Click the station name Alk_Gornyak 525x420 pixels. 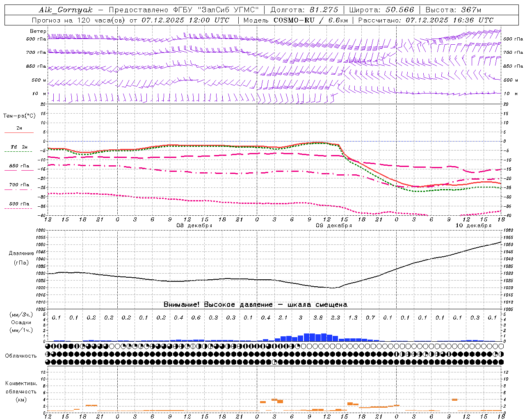[66, 10]
